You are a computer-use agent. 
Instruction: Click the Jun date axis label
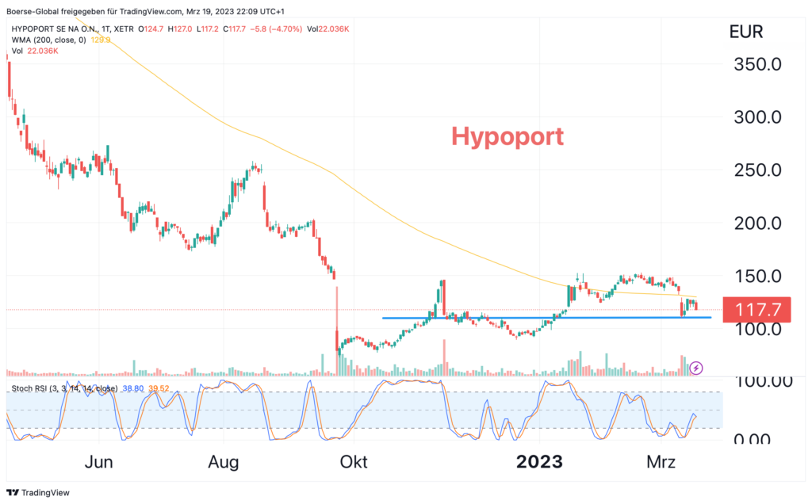pos(98,461)
